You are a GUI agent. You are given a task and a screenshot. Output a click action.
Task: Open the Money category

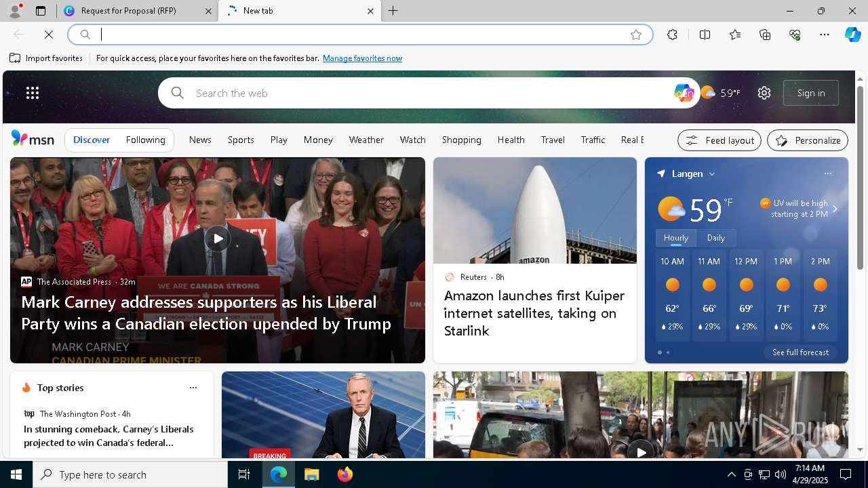[318, 140]
